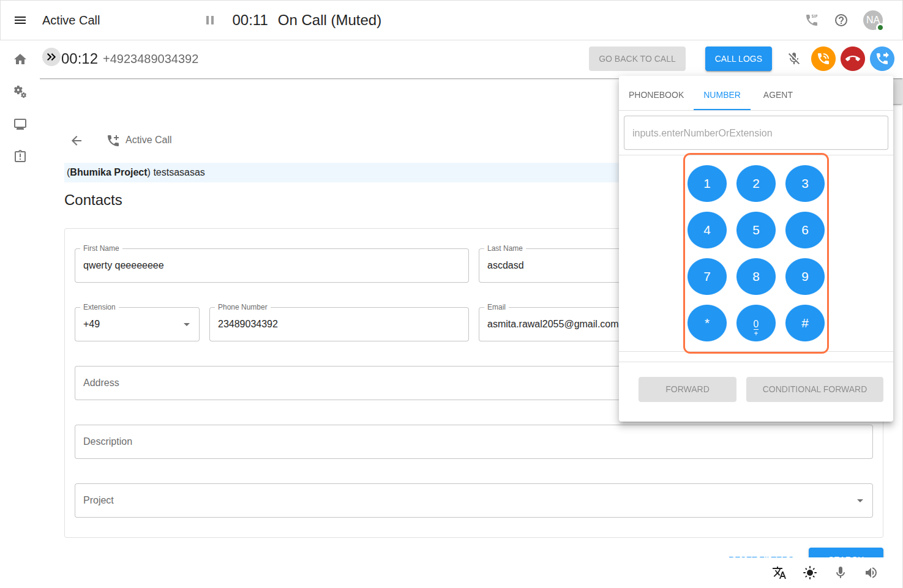Open the help question mark icon
903x588 pixels.
[841, 20]
